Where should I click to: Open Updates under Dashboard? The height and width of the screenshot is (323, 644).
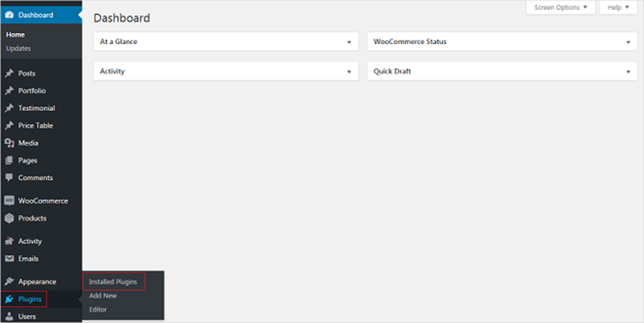pos(18,49)
